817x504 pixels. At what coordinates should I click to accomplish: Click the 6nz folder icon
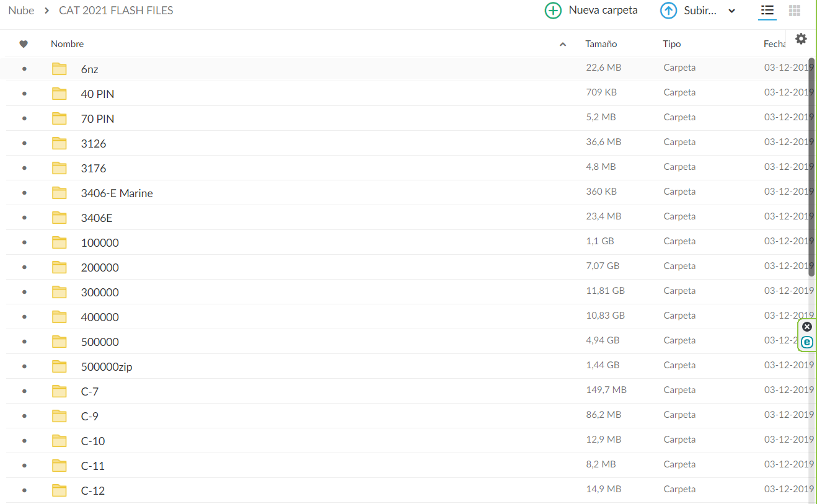coord(60,69)
